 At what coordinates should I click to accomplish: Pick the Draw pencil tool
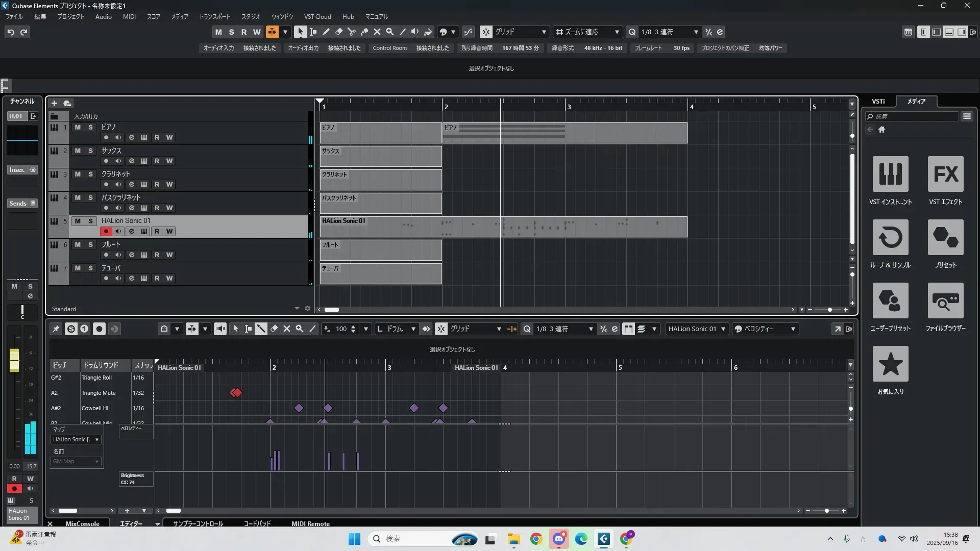coord(326,32)
